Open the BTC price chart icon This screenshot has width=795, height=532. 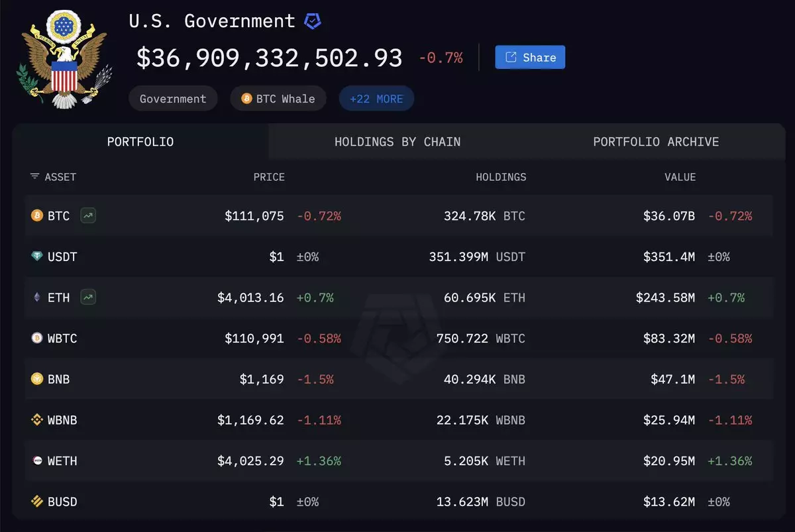point(88,215)
